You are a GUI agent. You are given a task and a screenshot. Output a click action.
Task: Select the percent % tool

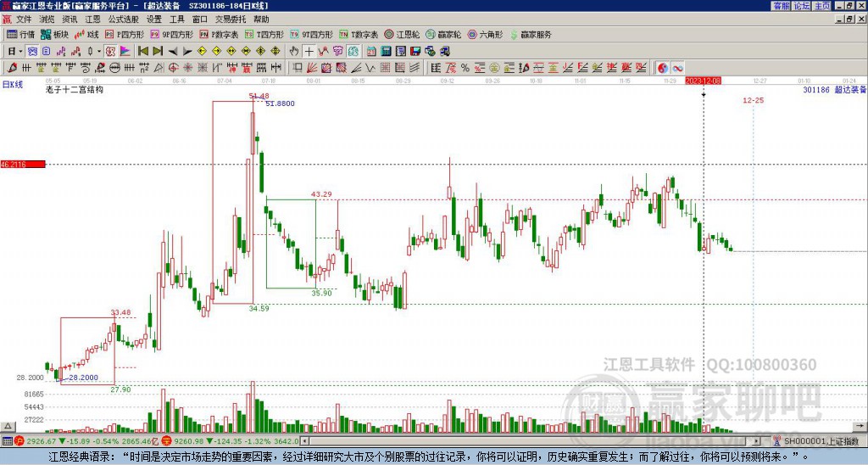(465, 68)
